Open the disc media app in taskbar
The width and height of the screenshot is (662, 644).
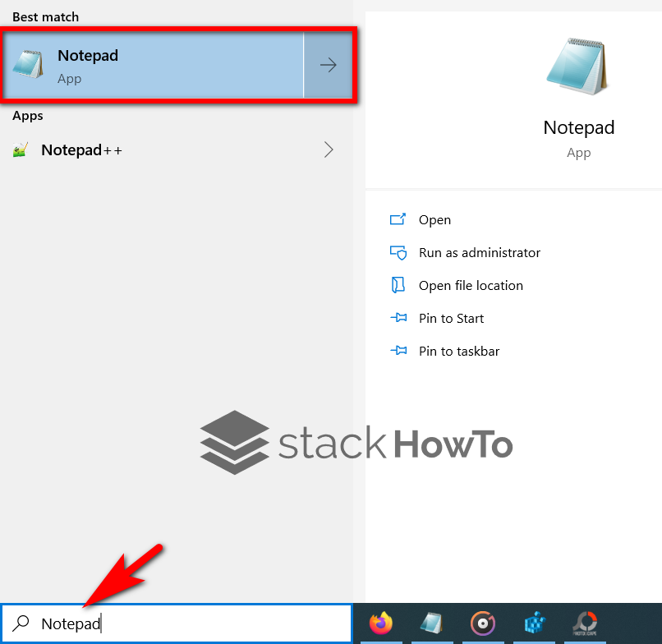click(x=483, y=623)
